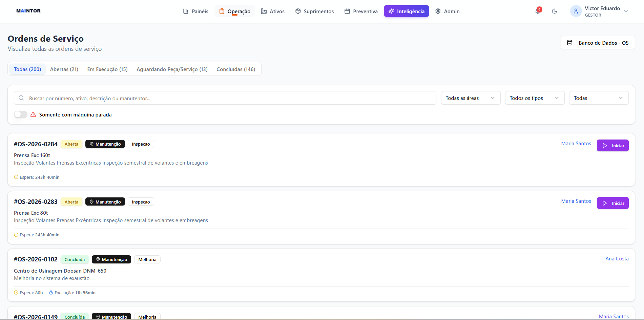The height and width of the screenshot is (320, 644).
Task: Switch to Aguardando Peça/Serviço (13) tab
Action: click(172, 69)
